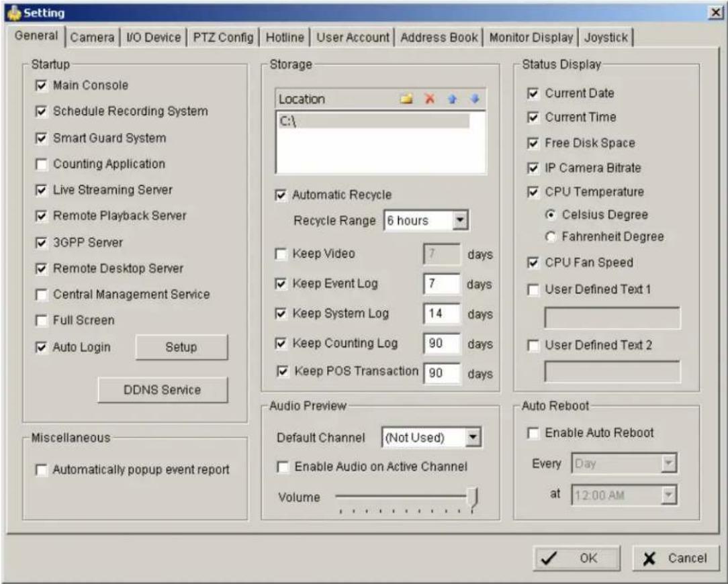
Task: Toggle Keep Counting Log checkbox
Action: pos(281,344)
